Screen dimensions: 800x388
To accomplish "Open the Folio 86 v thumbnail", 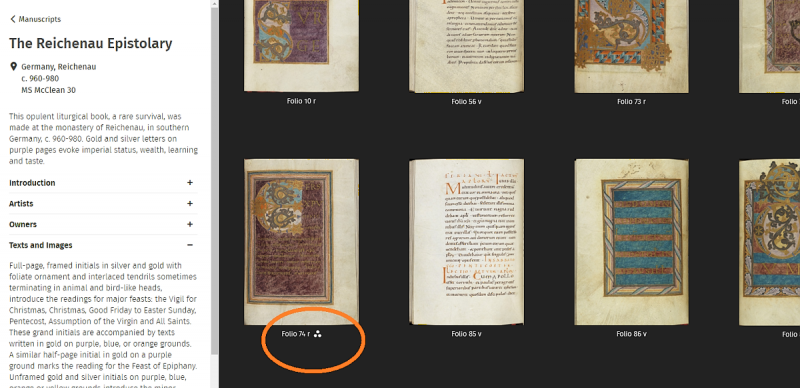I will [632, 241].
